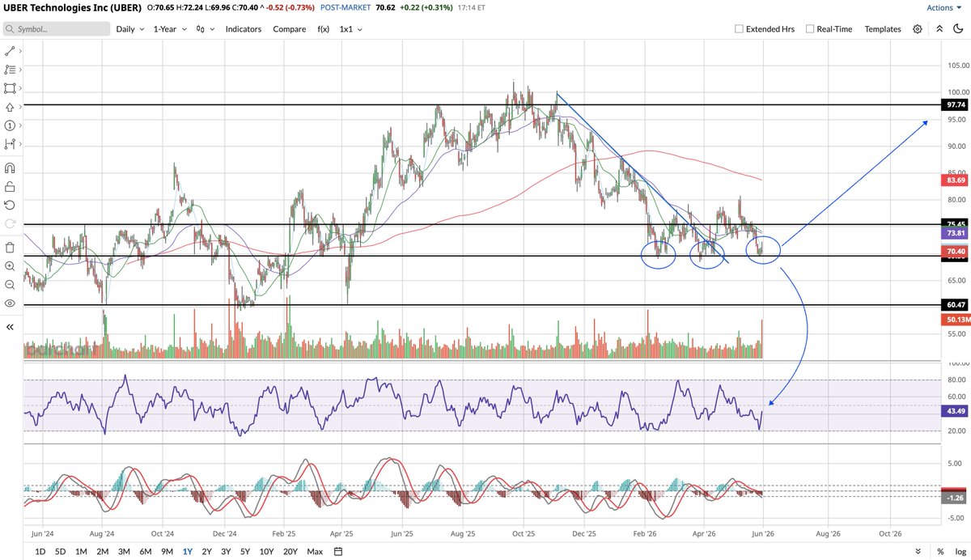The image size is (971, 560).
Task: Toggle log scale button
Action: (x=959, y=551)
